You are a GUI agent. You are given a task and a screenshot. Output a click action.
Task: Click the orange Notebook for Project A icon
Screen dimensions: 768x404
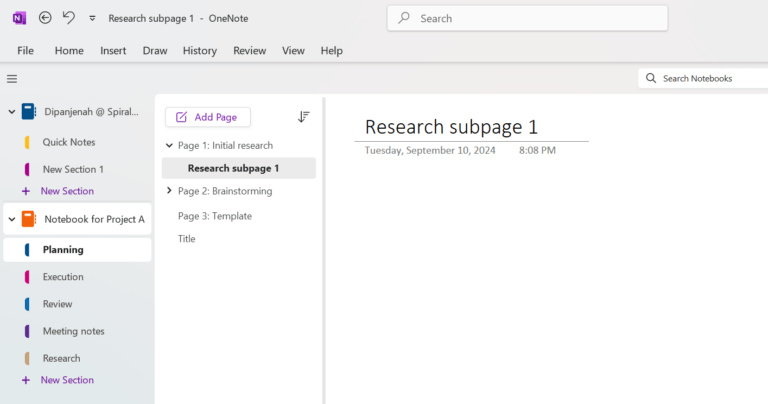click(29, 219)
